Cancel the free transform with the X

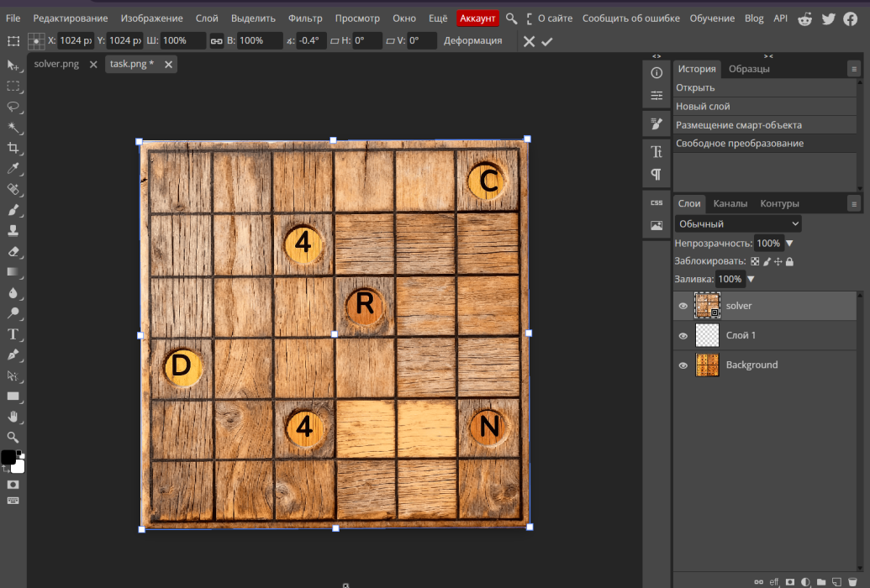[x=529, y=42]
